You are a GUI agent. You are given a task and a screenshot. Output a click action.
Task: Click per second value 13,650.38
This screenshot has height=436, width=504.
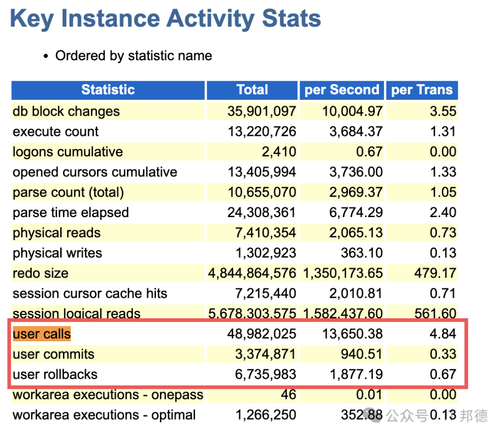point(352,334)
